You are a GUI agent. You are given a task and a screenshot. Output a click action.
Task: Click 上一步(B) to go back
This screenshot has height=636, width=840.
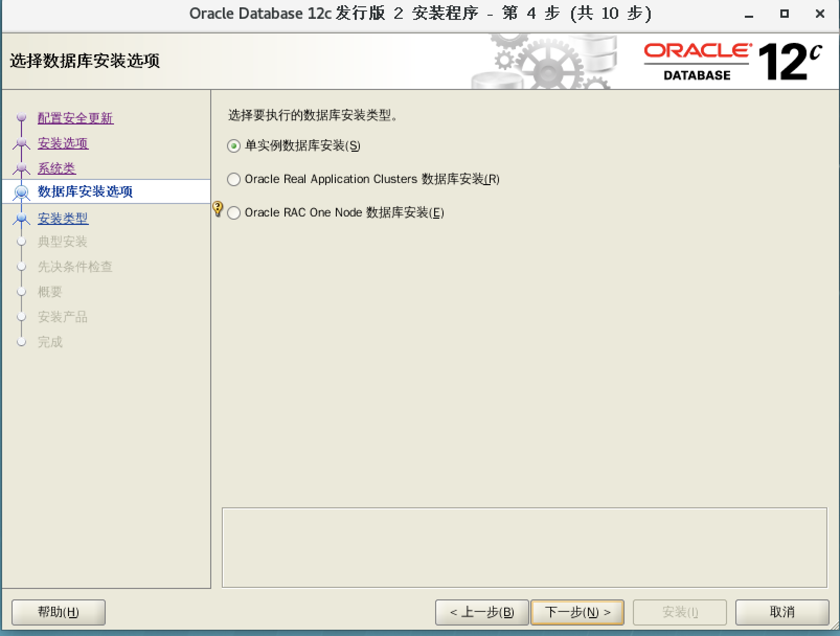pos(482,612)
